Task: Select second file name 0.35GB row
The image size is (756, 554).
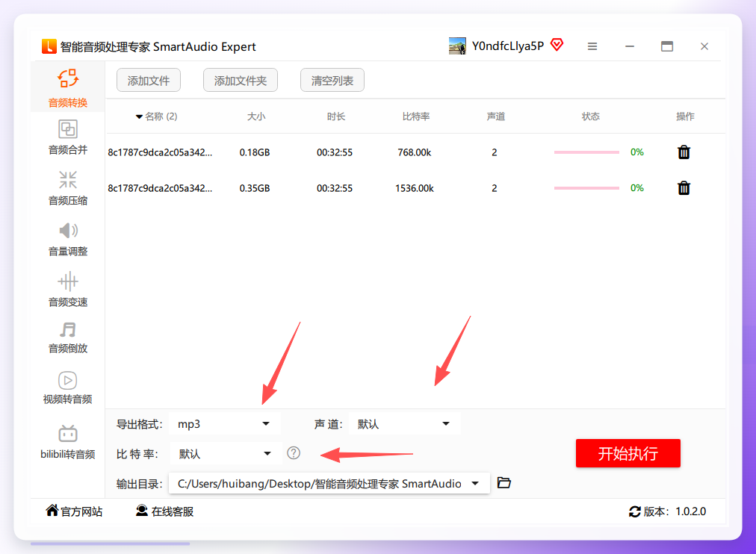Action: click(x=160, y=188)
